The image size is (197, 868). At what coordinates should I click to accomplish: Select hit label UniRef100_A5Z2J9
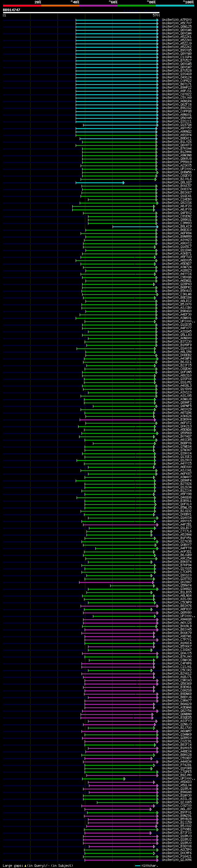point(177,43)
